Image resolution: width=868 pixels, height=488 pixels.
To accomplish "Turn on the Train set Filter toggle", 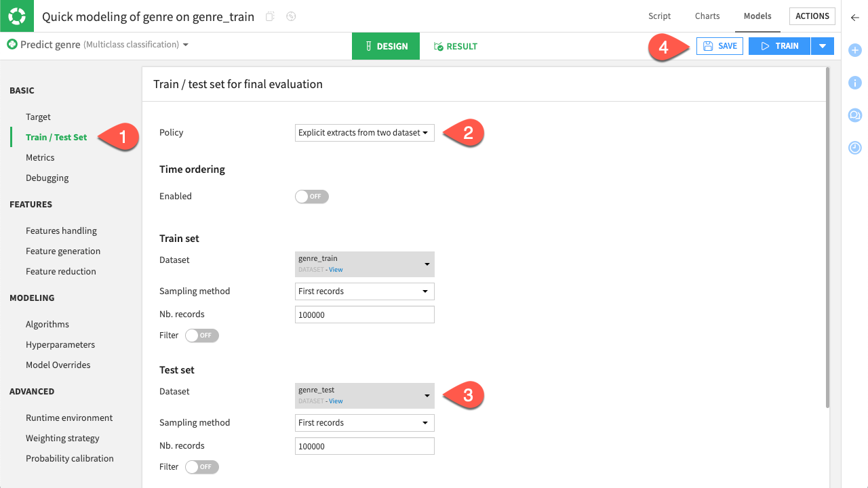I will tap(201, 335).
